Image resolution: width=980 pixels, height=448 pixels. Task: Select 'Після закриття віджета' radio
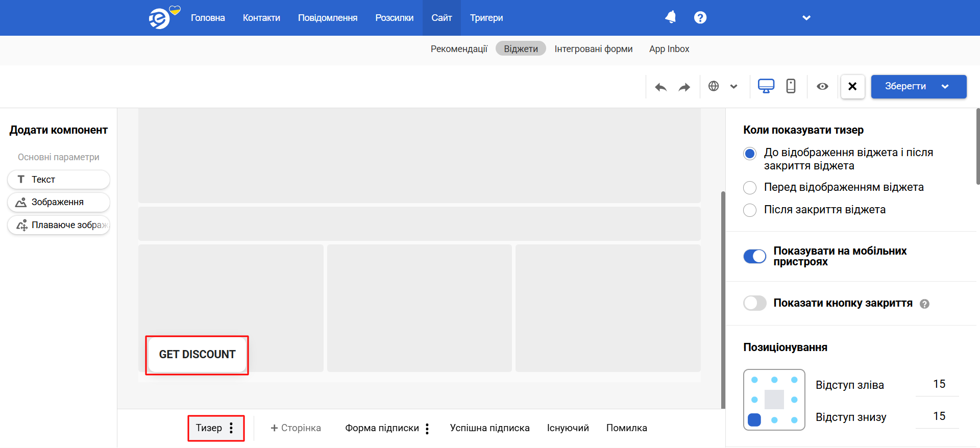click(x=750, y=210)
